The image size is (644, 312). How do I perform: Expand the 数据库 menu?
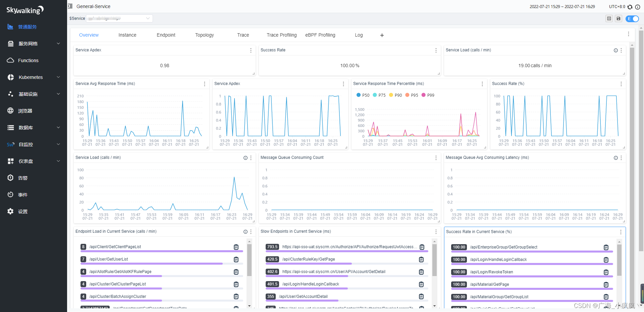(x=34, y=128)
